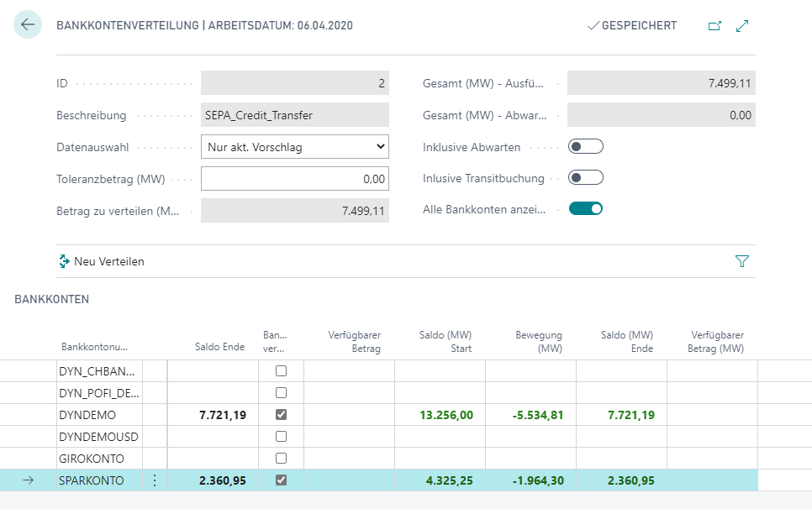Uncheck the DYNDEMO bank account checkbox
The height and width of the screenshot is (509, 812).
[x=282, y=415]
